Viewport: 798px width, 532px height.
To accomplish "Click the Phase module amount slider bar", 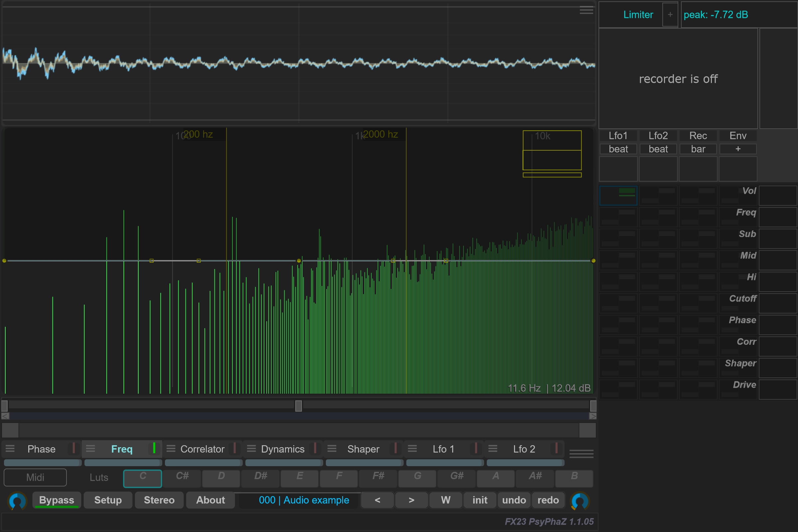I will (43, 463).
